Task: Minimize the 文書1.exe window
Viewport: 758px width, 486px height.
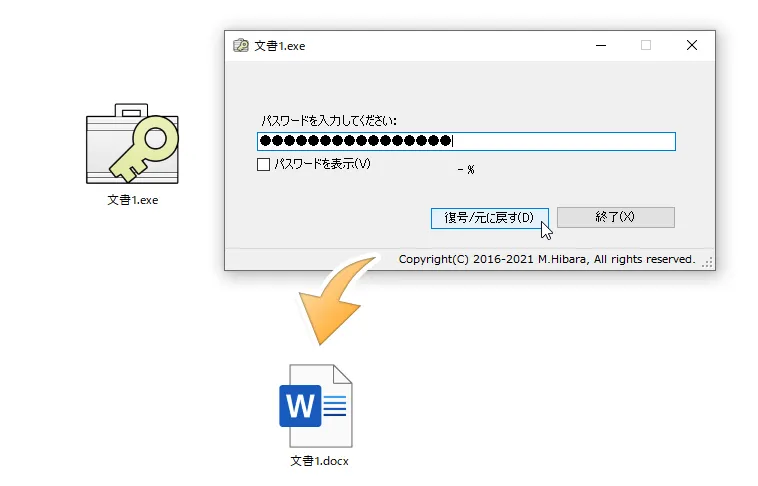Action: click(601, 45)
